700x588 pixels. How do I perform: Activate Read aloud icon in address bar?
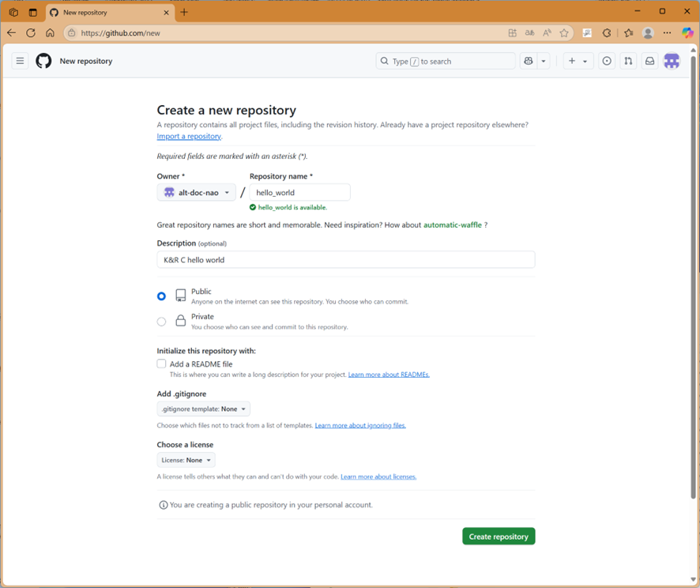547,32
